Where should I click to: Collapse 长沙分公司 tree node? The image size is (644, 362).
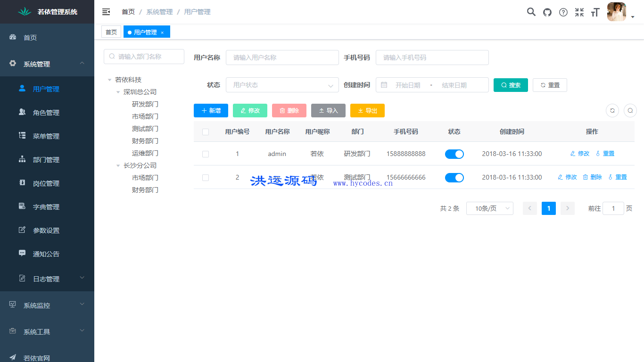(x=118, y=166)
